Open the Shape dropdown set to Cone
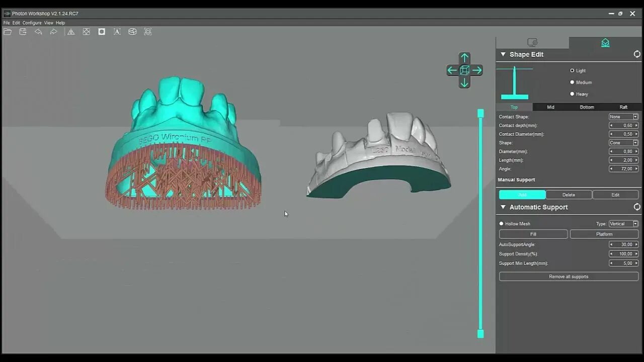The height and width of the screenshot is (362, 644). point(623,143)
